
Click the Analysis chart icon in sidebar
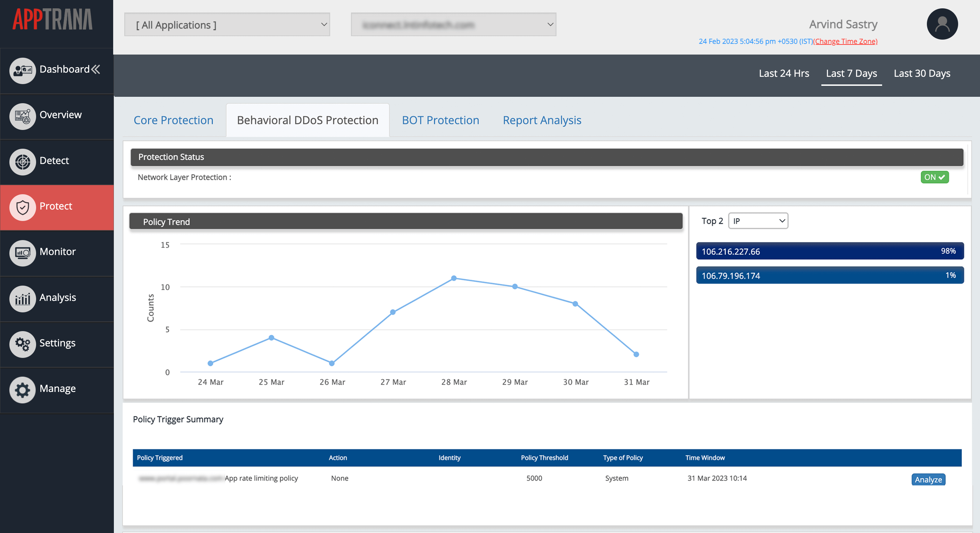click(x=22, y=297)
